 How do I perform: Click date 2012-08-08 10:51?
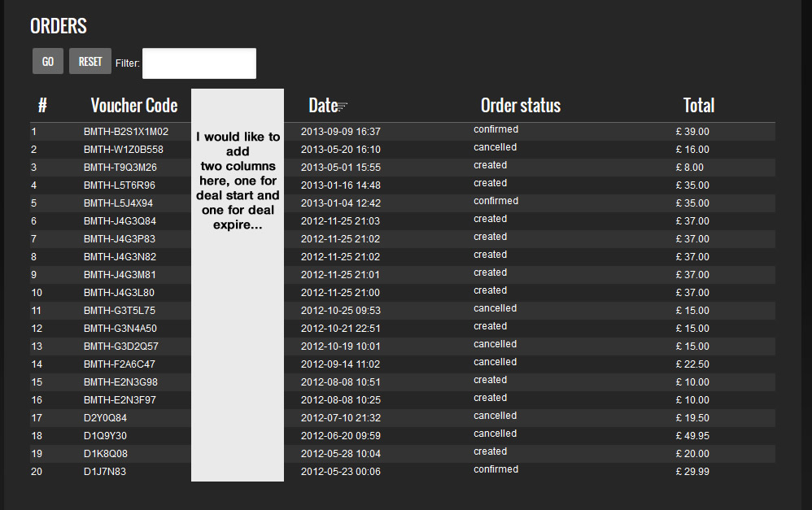341,382
